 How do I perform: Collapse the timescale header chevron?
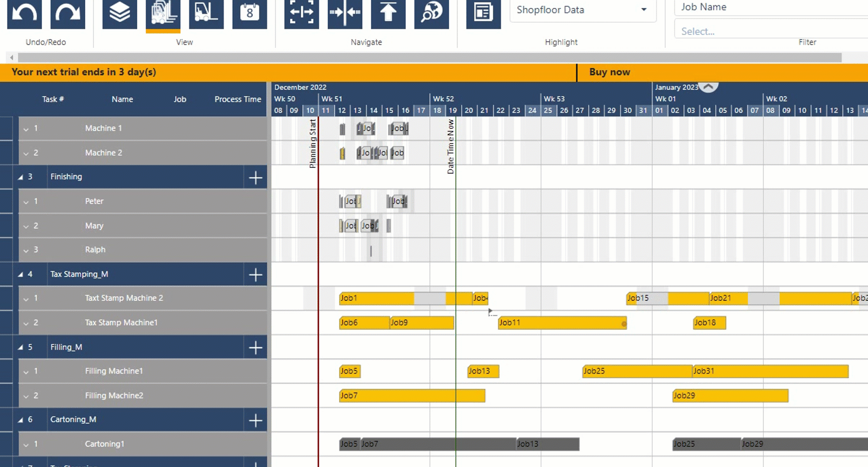[x=709, y=86]
